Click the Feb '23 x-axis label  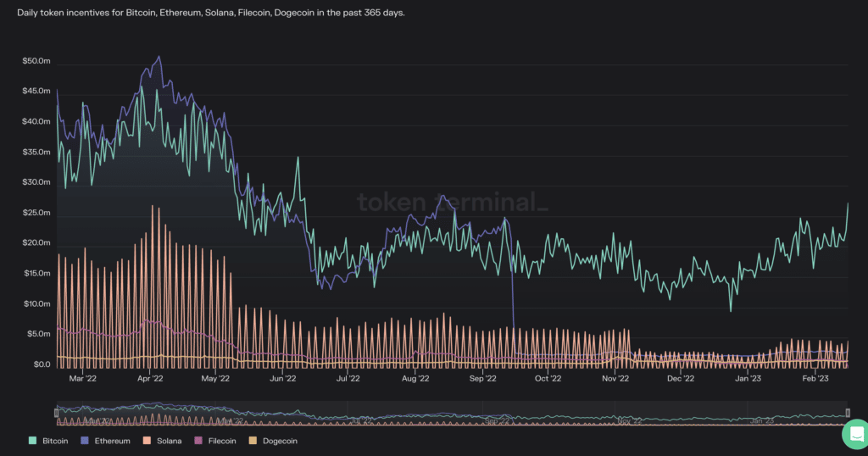click(815, 379)
